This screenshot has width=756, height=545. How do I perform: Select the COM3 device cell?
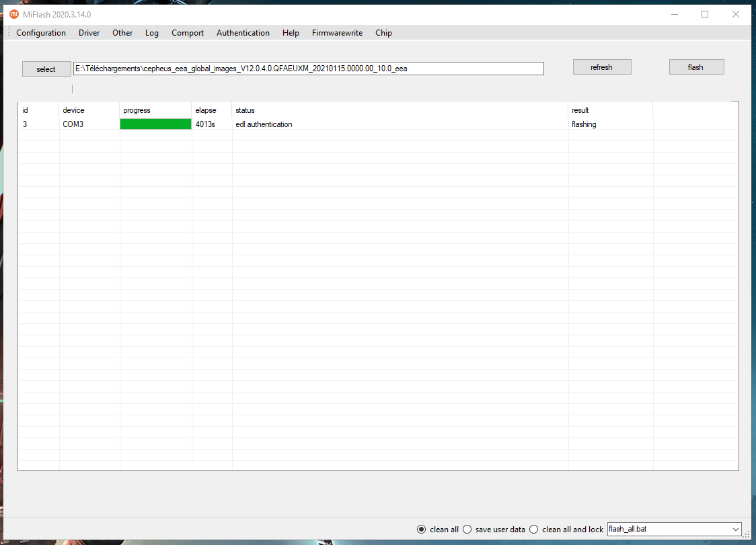(x=89, y=124)
